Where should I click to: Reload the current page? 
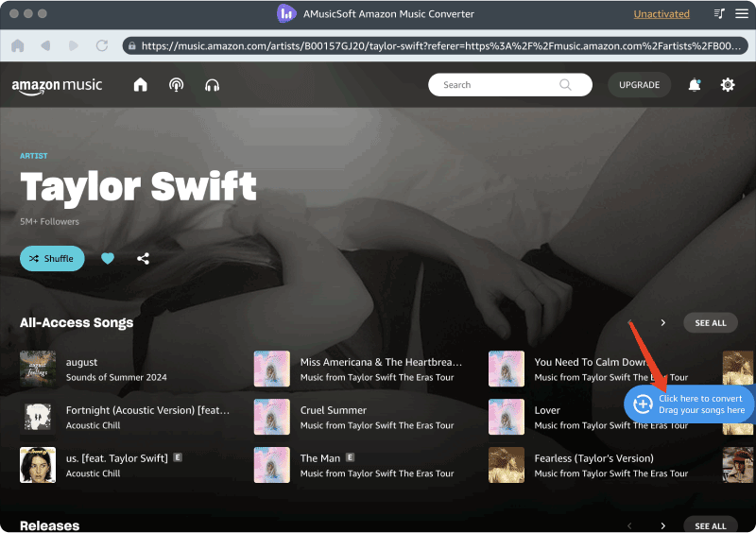pos(102,45)
